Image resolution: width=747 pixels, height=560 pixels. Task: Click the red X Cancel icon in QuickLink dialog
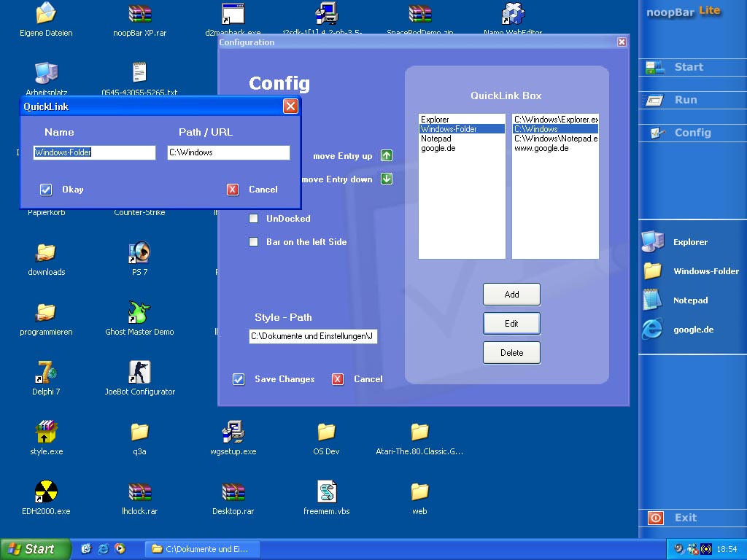[x=233, y=190]
